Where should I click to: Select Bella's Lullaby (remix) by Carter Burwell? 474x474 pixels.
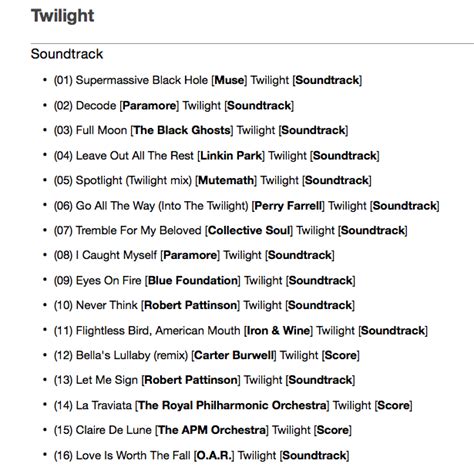click(x=207, y=355)
